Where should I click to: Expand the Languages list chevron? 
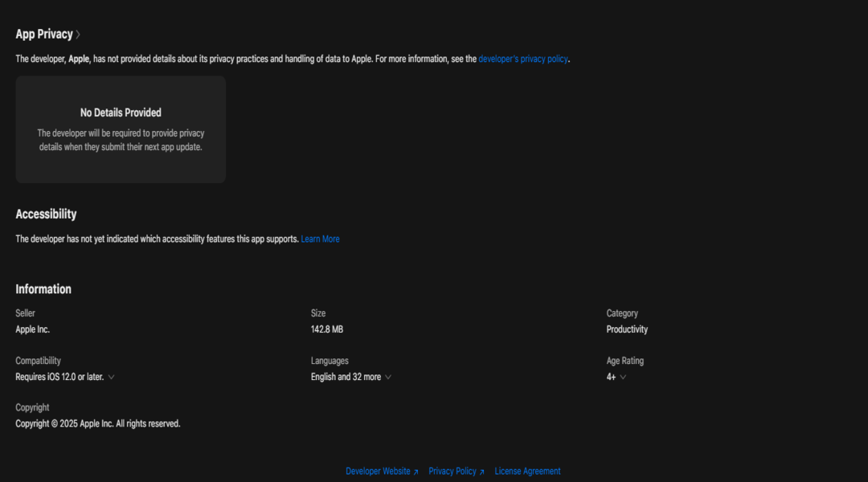point(388,377)
